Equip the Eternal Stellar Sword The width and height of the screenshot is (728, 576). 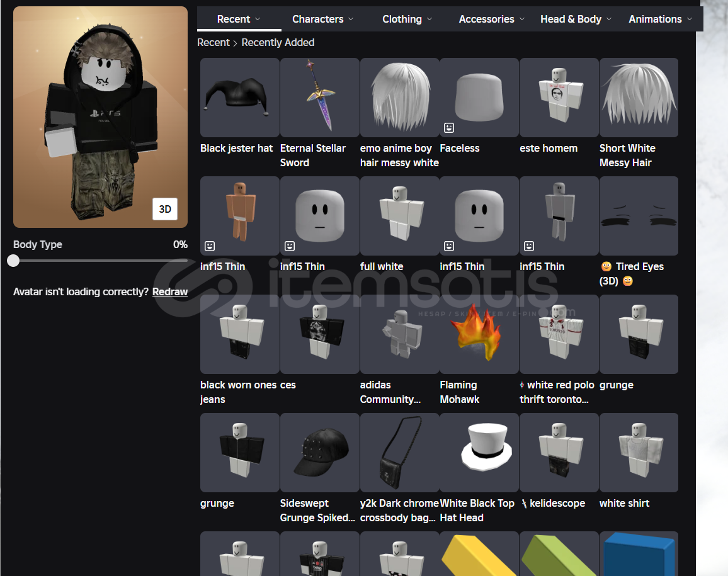coord(319,98)
